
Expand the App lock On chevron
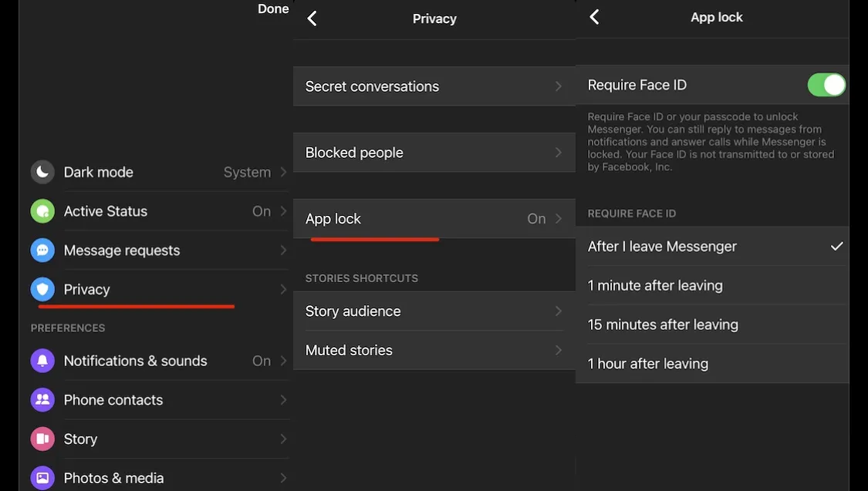point(558,219)
